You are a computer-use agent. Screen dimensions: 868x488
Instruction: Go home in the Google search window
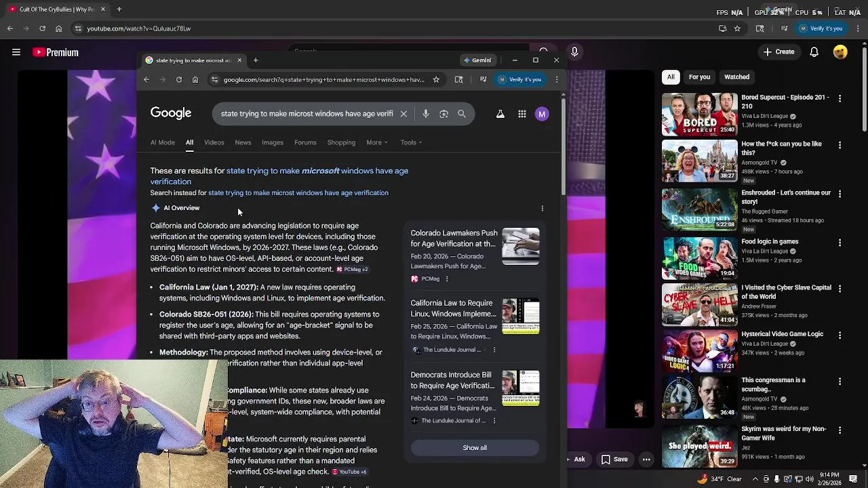click(x=195, y=79)
